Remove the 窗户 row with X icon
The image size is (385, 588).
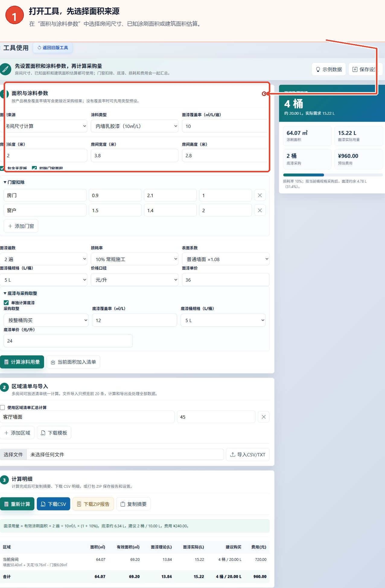tap(260, 210)
